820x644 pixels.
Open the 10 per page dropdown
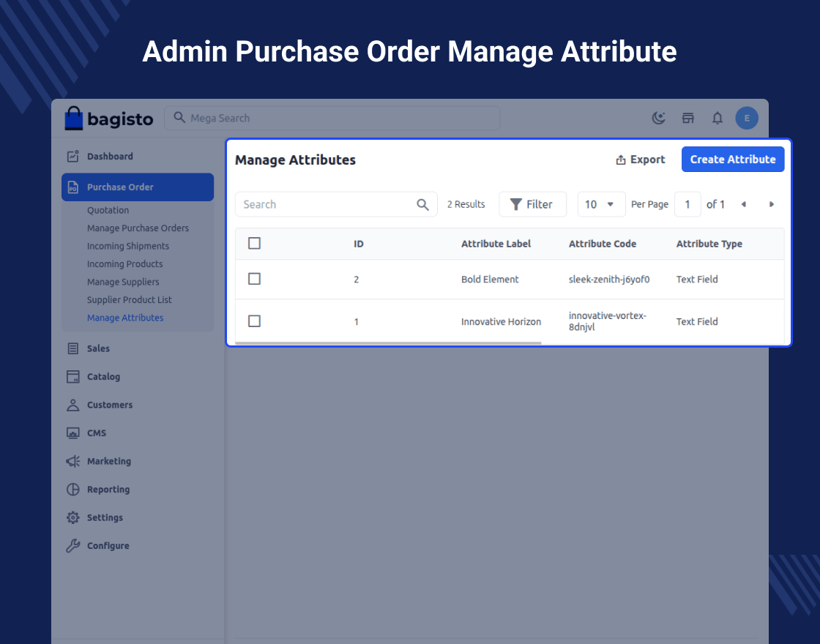pos(601,204)
